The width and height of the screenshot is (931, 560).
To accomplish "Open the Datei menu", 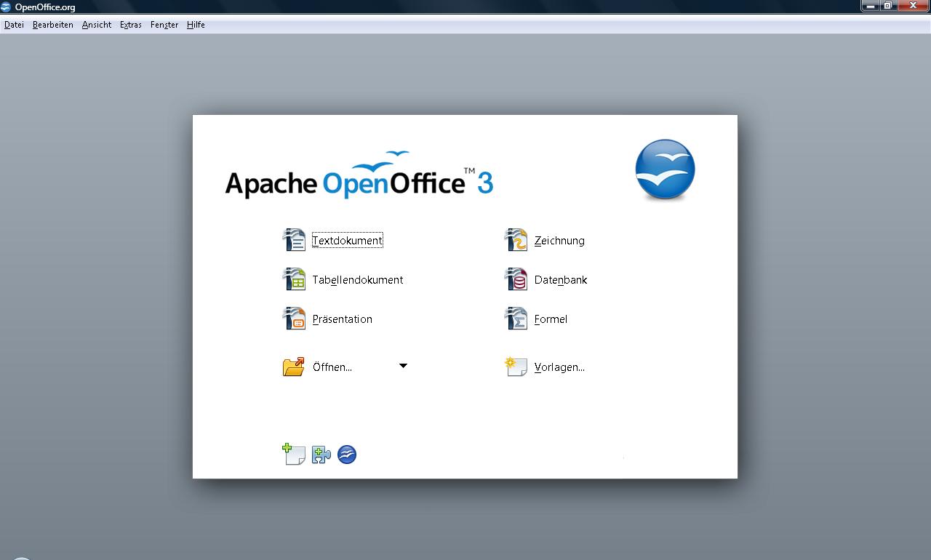I will [x=14, y=25].
